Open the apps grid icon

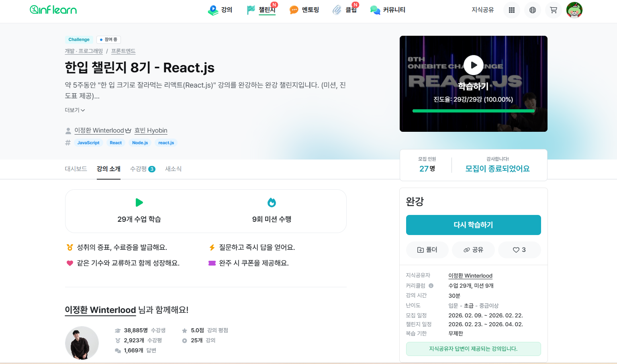click(512, 10)
